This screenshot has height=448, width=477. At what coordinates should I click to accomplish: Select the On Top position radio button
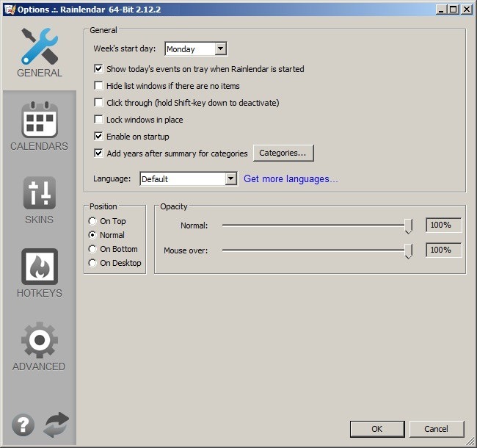pos(92,221)
